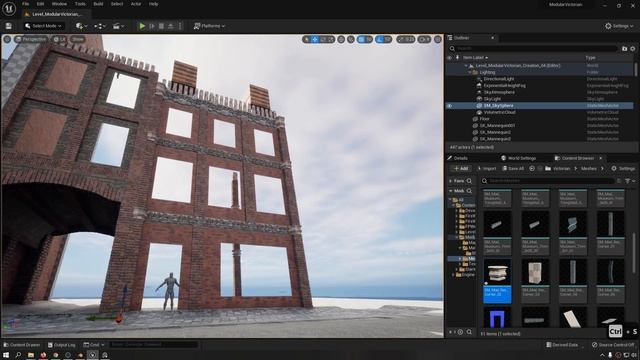Toggle world/local coordinate space icon

tap(341, 40)
